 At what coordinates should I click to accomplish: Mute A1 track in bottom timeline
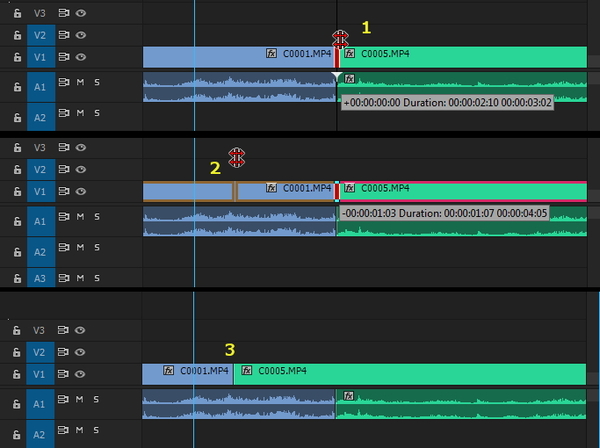(x=80, y=399)
